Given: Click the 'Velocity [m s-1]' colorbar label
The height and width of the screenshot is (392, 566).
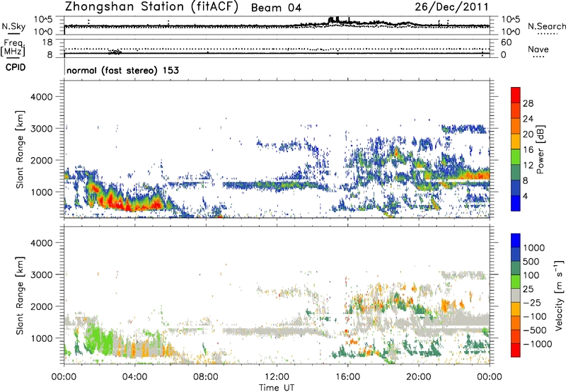Looking at the screenshot, I should [559, 295].
